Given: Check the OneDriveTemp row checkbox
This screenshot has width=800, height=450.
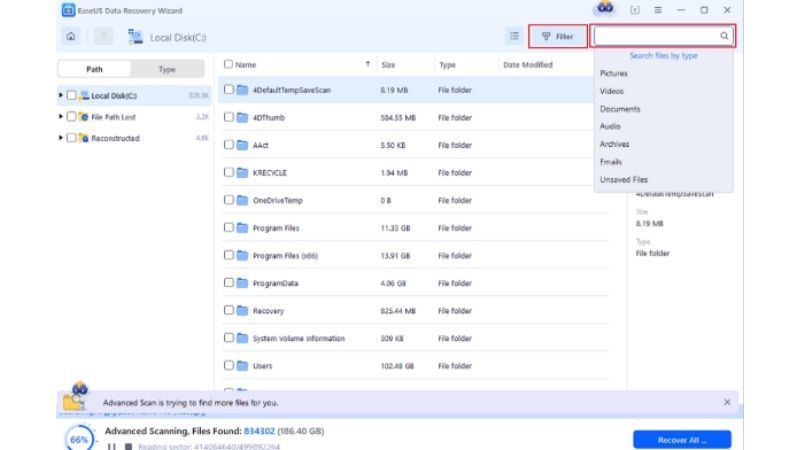Looking at the screenshot, I should [229, 199].
